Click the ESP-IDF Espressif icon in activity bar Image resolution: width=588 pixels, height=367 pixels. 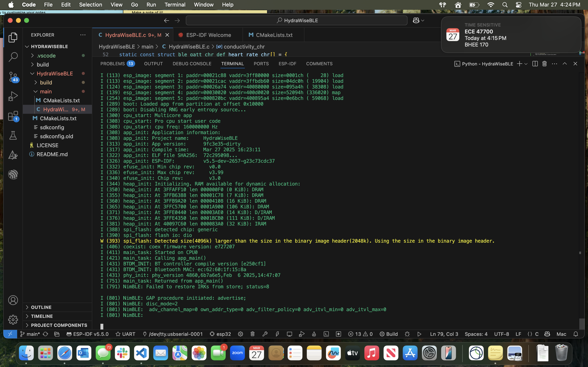click(13, 175)
